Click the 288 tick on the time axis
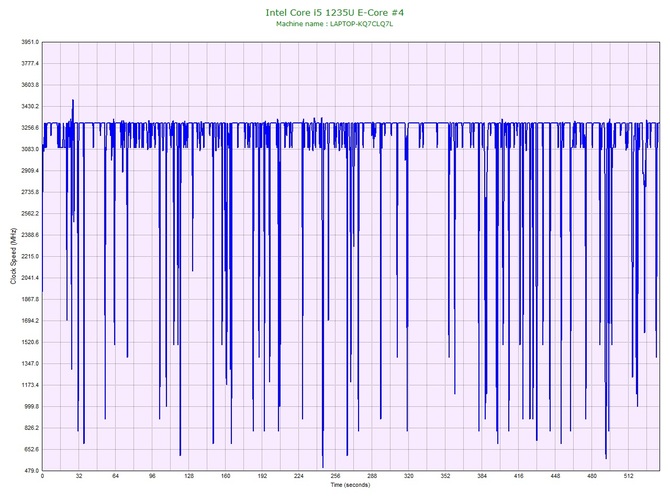Image resolution: width=670 pixels, height=502 pixels. coord(372,476)
